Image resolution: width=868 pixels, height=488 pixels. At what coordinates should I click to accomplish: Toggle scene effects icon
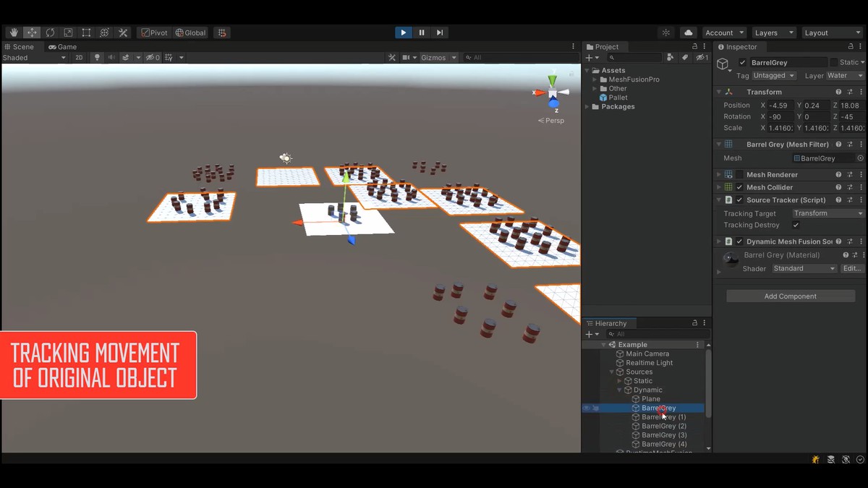coord(125,57)
